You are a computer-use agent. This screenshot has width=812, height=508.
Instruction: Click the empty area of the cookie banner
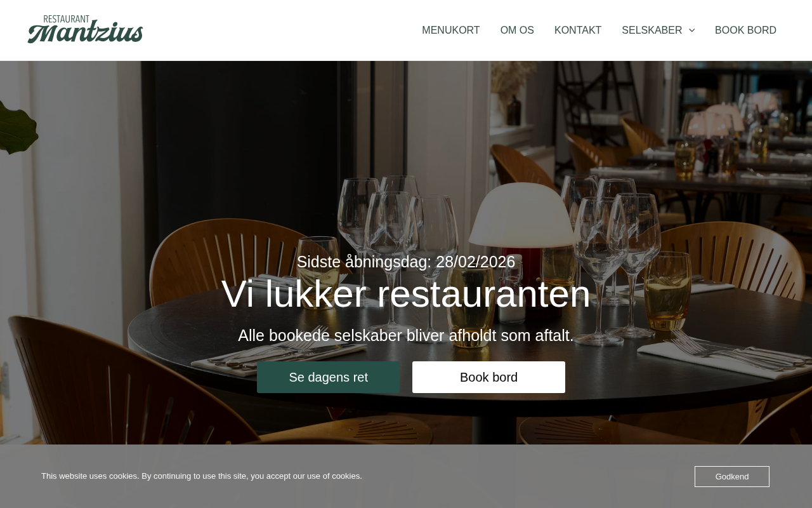[527, 476]
